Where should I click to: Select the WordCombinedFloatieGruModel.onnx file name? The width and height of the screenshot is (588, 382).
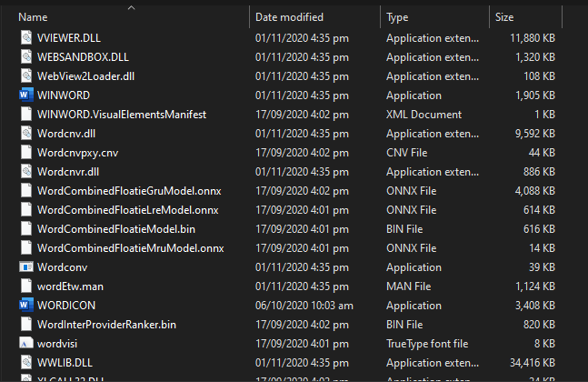point(129,191)
